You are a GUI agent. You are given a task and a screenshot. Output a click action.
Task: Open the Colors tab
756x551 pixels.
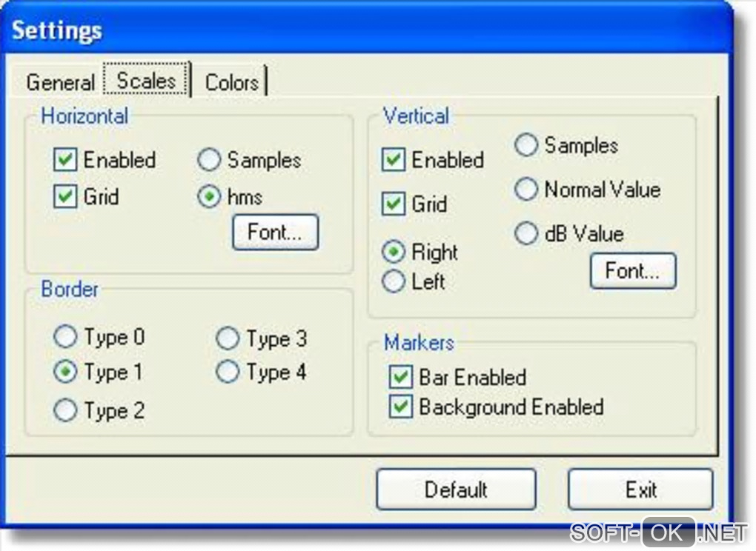[x=231, y=81]
